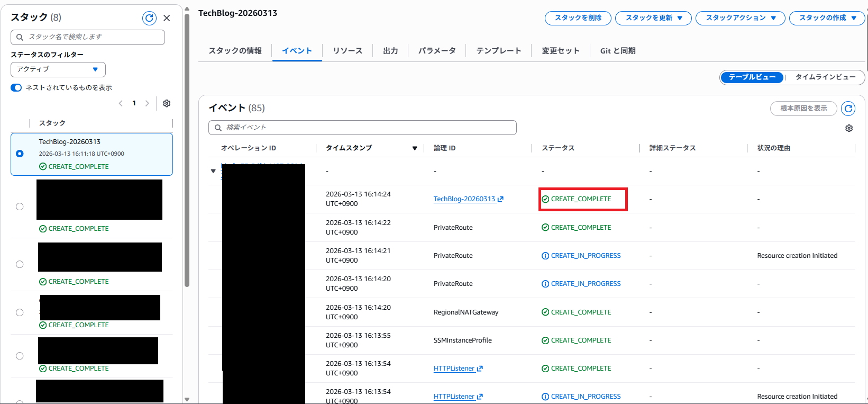Viewport: 868px width, 404px height.
Task: Open the アクティブ status filter dropdown
Action: click(58, 69)
